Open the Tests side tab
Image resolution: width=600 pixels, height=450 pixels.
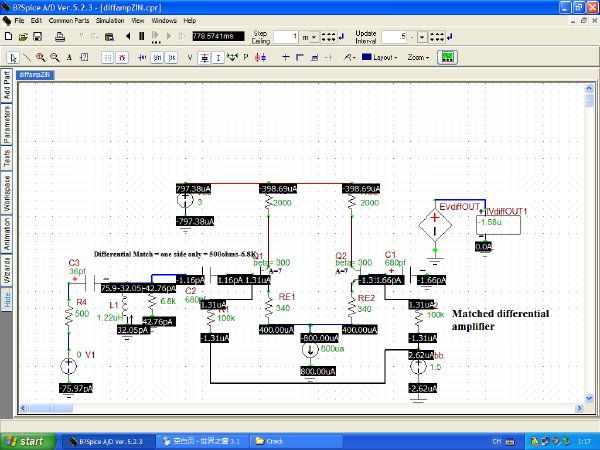7,158
